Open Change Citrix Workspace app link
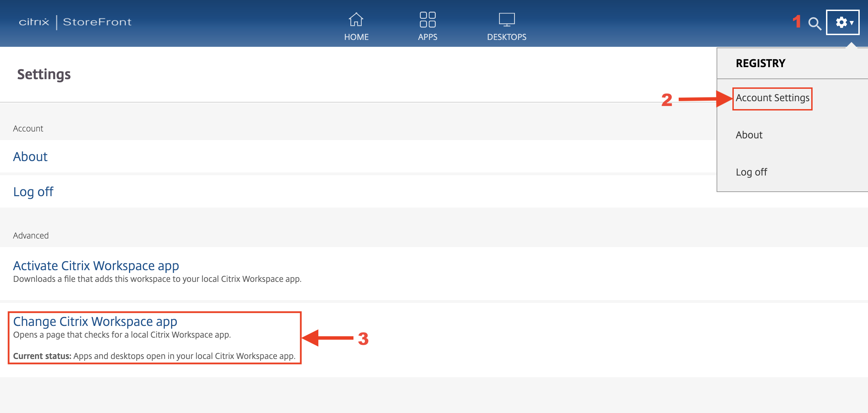Viewport: 868px width, 413px height. (x=95, y=321)
